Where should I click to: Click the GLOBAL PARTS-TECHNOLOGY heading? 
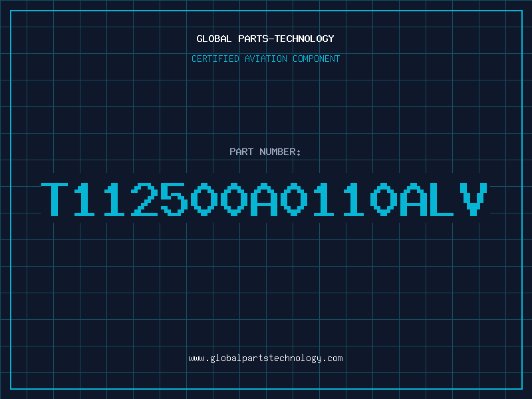tap(265, 39)
